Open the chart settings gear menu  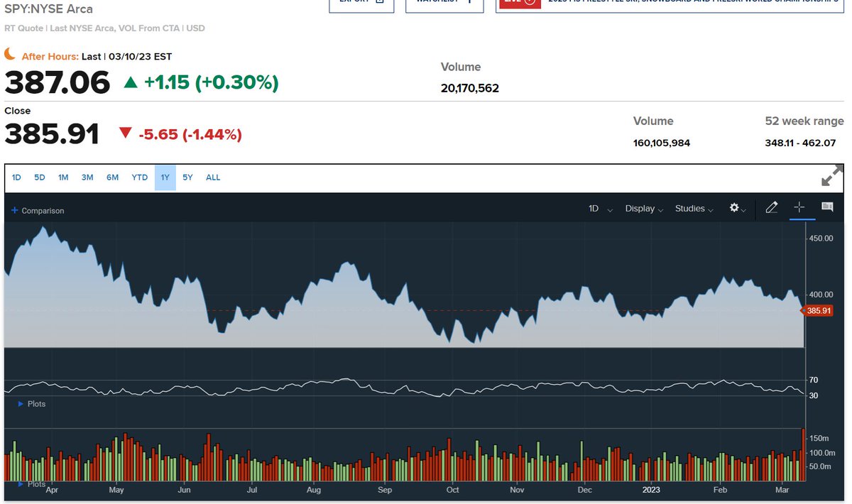coord(738,208)
